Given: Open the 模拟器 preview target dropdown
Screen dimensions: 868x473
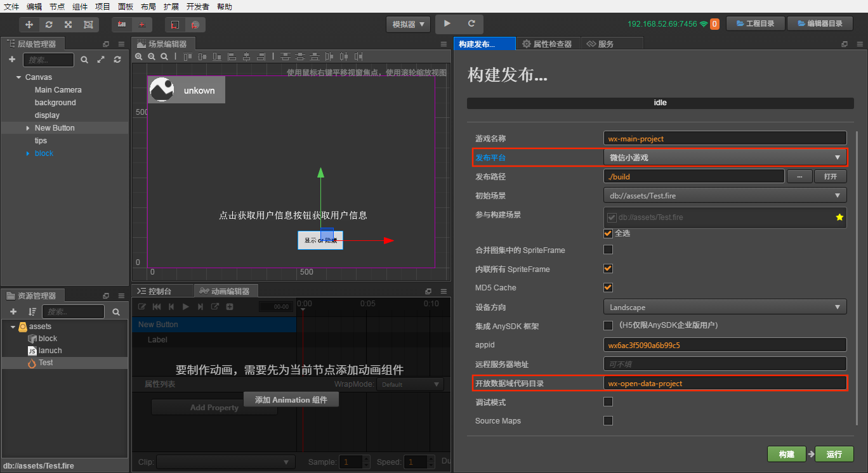Looking at the screenshot, I should 408,24.
